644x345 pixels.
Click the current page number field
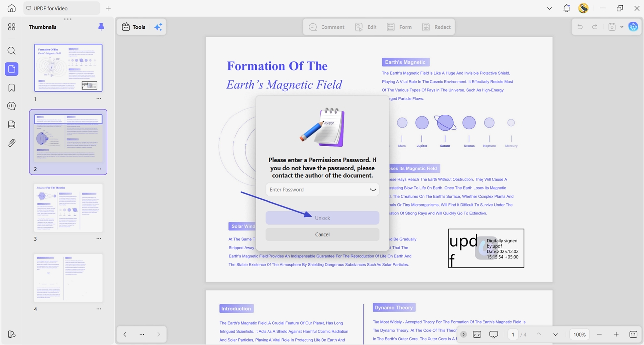(513, 335)
